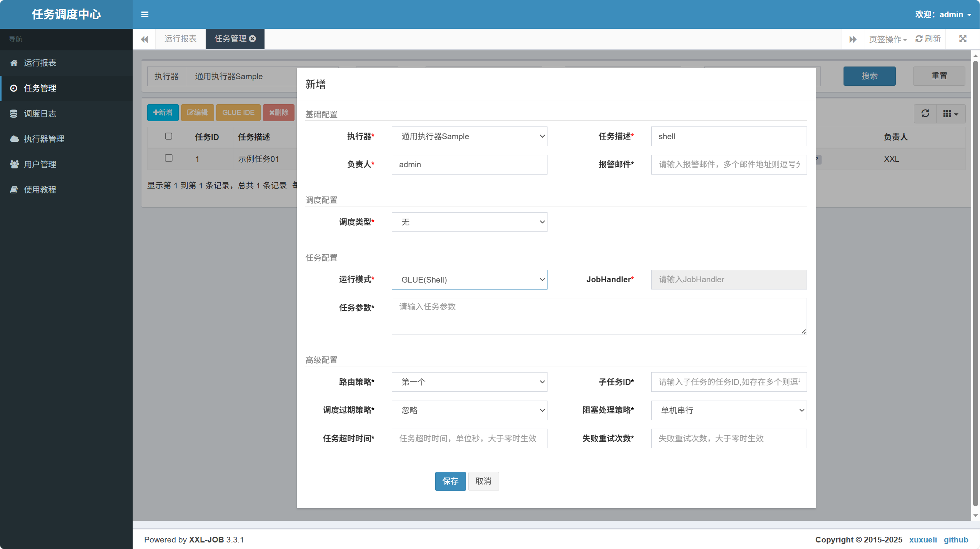980x549 pixels.
Task: Open the column visibility dropdown
Action: click(x=950, y=113)
